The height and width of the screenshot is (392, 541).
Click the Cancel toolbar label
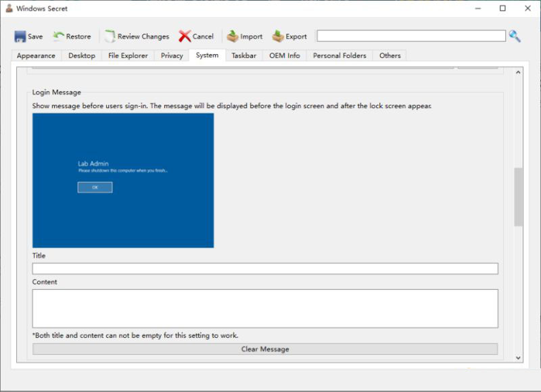click(203, 36)
